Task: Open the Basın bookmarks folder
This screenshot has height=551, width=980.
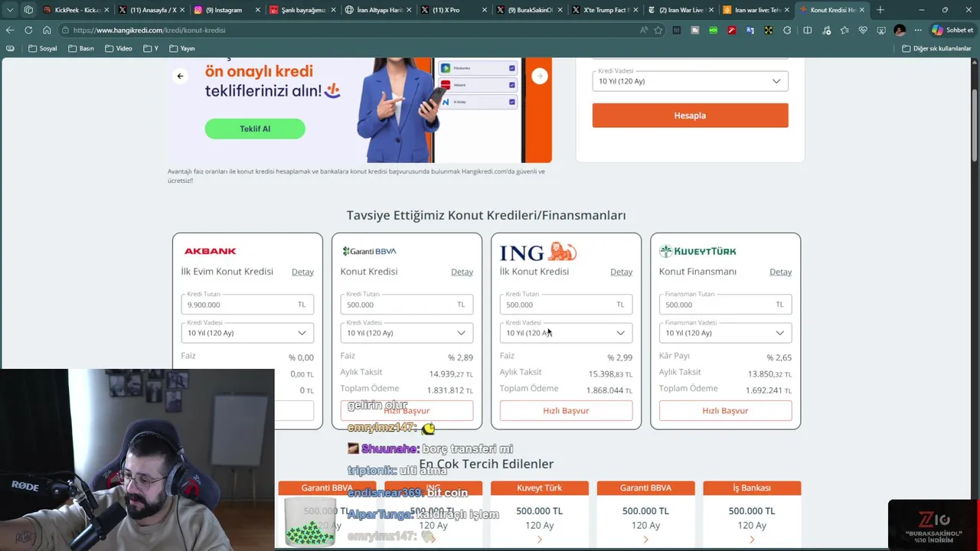Action: (x=80, y=48)
